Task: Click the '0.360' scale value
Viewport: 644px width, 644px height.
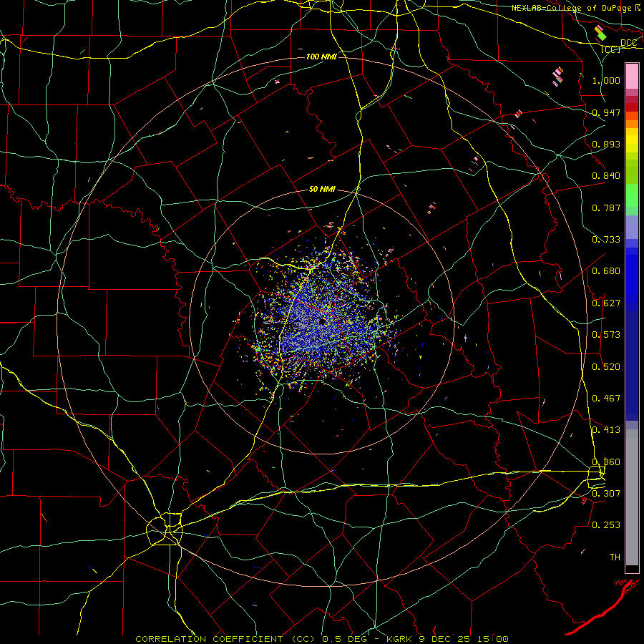Action: (606, 462)
